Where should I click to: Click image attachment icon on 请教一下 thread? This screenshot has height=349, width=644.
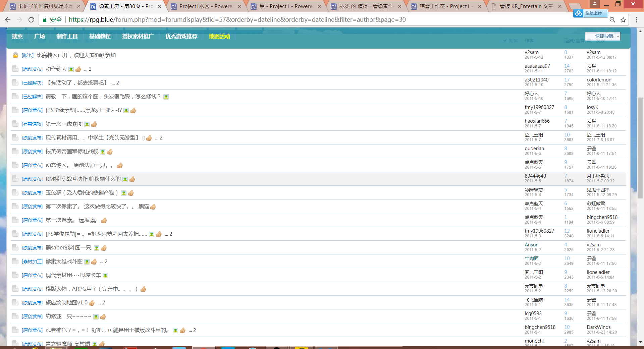tap(166, 97)
